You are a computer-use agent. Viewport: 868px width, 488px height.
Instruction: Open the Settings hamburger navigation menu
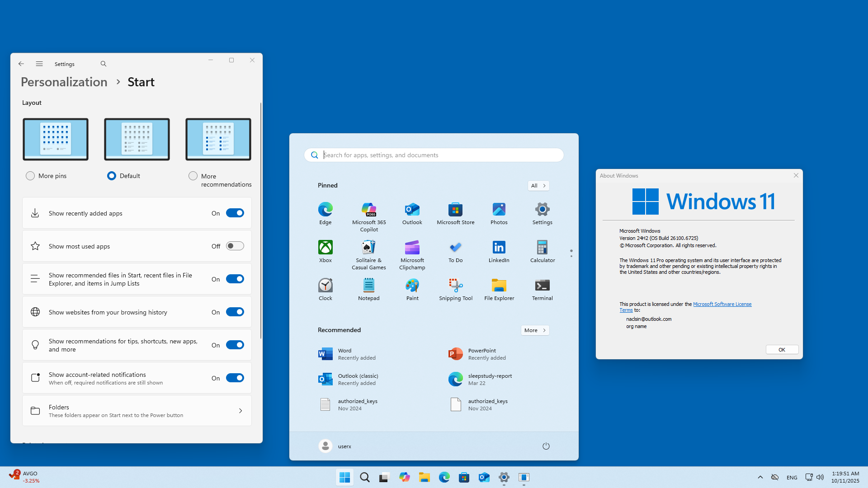pos(39,64)
